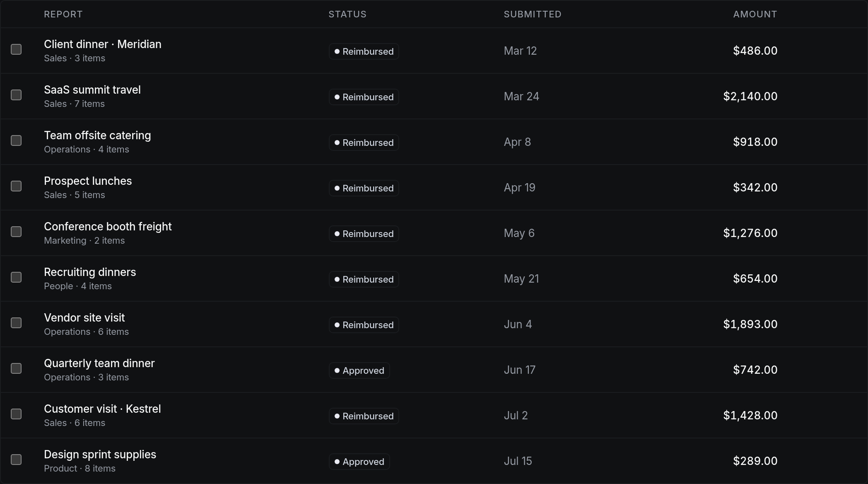The width and height of the screenshot is (868, 484).
Task: Tick the Team offsite catering checkbox
Action: [x=16, y=140]
